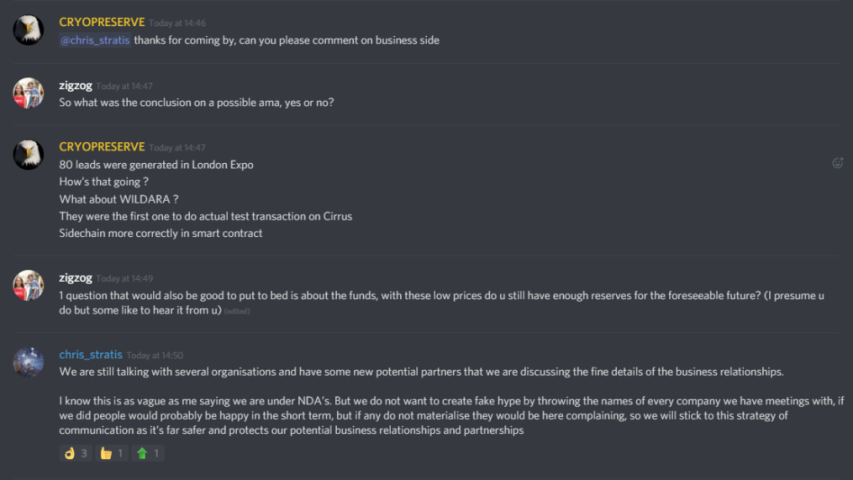Click CRYOPRESERVE username on first message
Image resolution: width=853 pixels, height=480 pixels.
(102, 22)
